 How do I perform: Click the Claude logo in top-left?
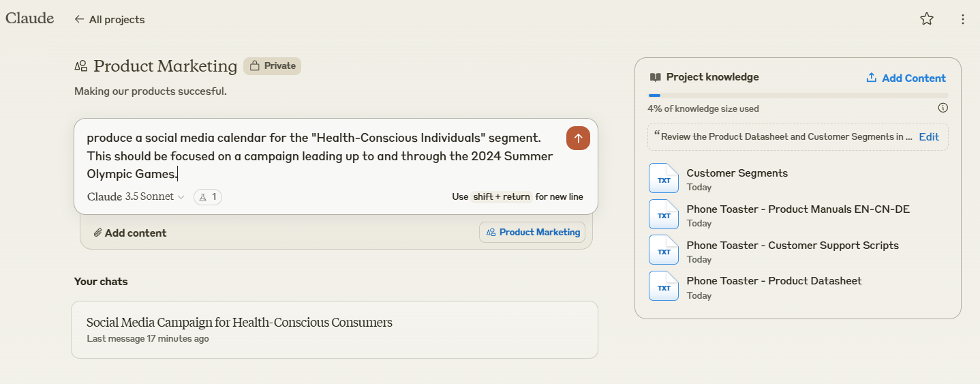[30, 18]
